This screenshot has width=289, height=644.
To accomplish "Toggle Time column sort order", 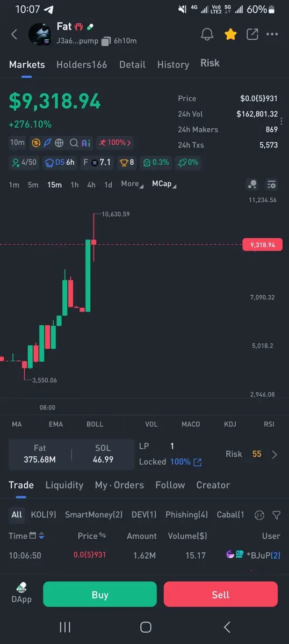I will coord(41,536).
